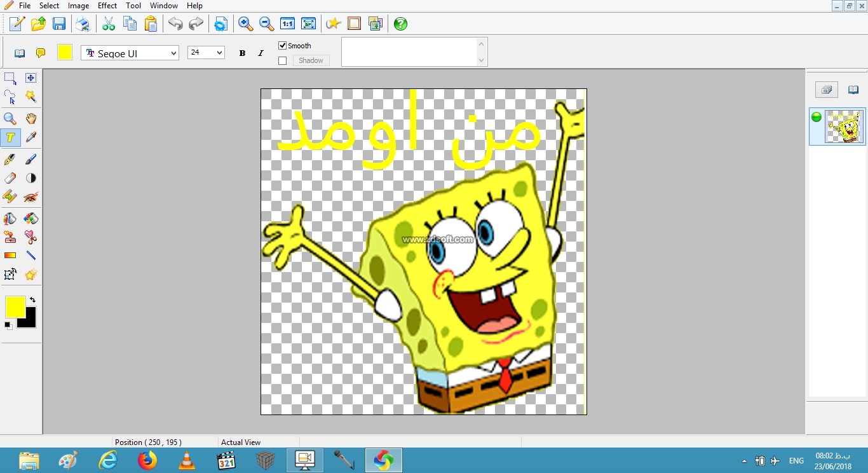Select the half-black circle contrast tool
Image resolution: width=868 pixels, height=473 pixels.
(31, 179)
